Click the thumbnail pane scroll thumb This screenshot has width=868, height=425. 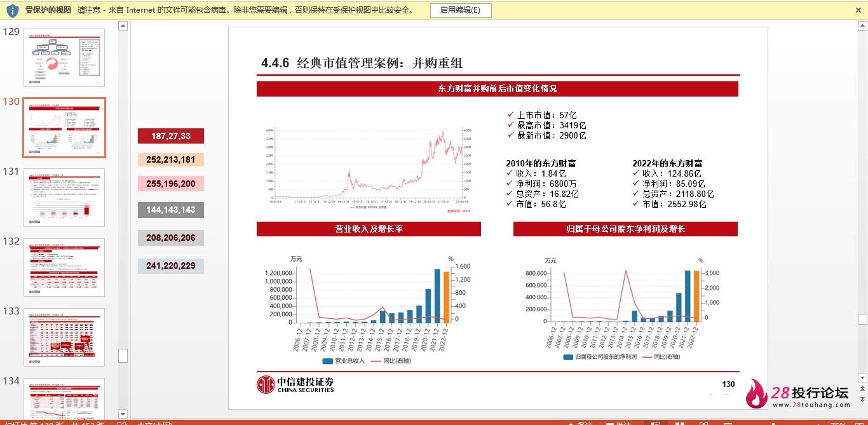coord(123,356)
